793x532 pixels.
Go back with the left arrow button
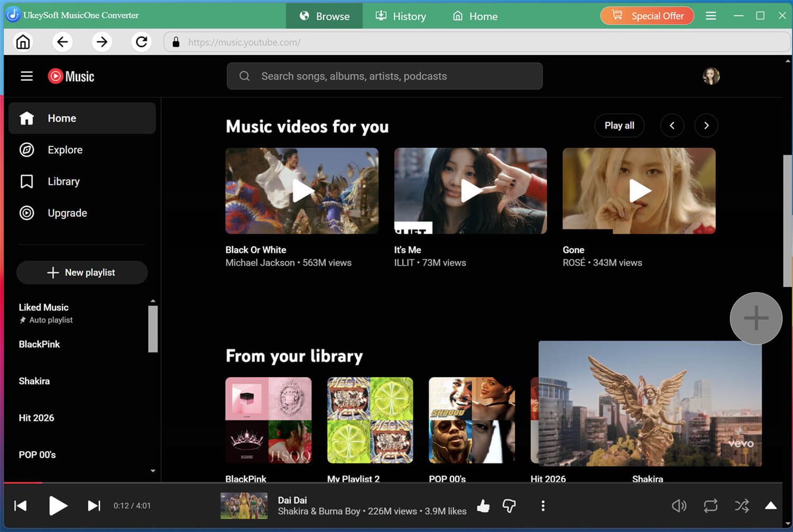tap(62, 42)
